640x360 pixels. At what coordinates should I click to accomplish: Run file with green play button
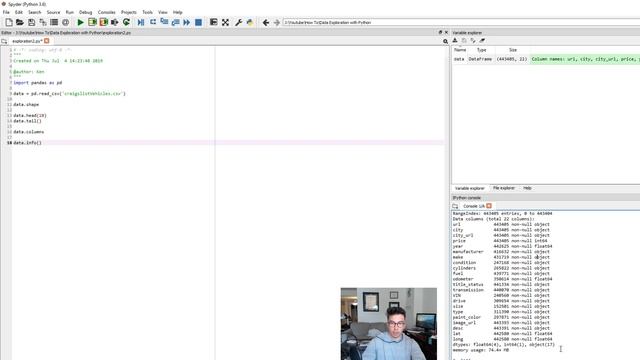[80, 22]
